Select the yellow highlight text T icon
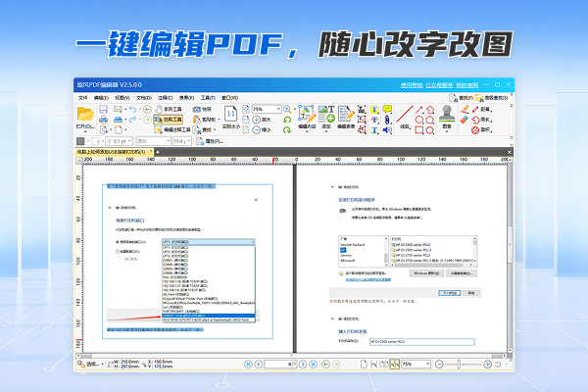588x392 pixels. click(x=374, y=110)
